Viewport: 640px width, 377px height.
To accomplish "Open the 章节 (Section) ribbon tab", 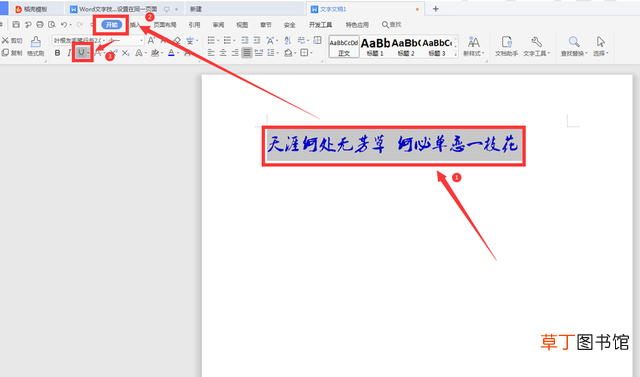I will pyautogui.click(x=266, y=25).
